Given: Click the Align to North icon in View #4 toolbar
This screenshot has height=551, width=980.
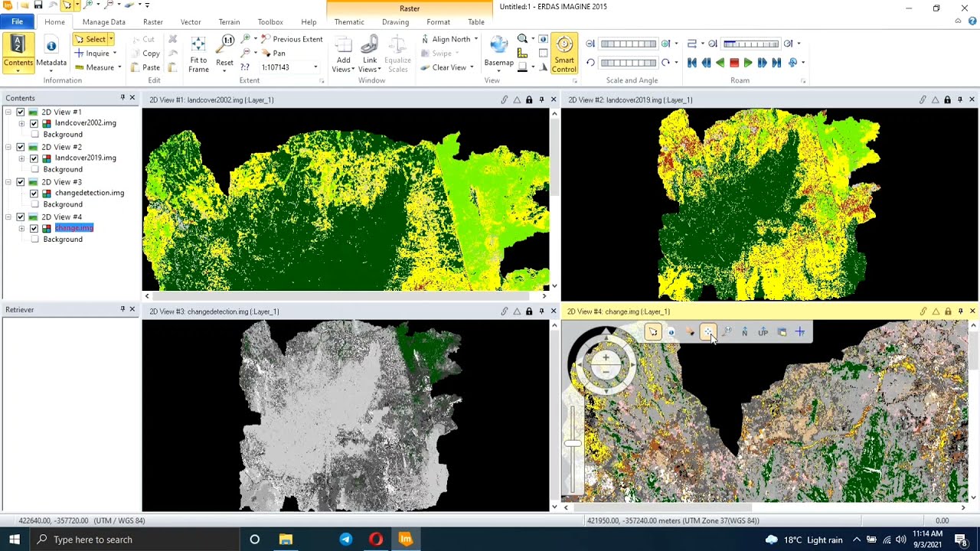Looking at the screenshot, I should tap(744, 332).
